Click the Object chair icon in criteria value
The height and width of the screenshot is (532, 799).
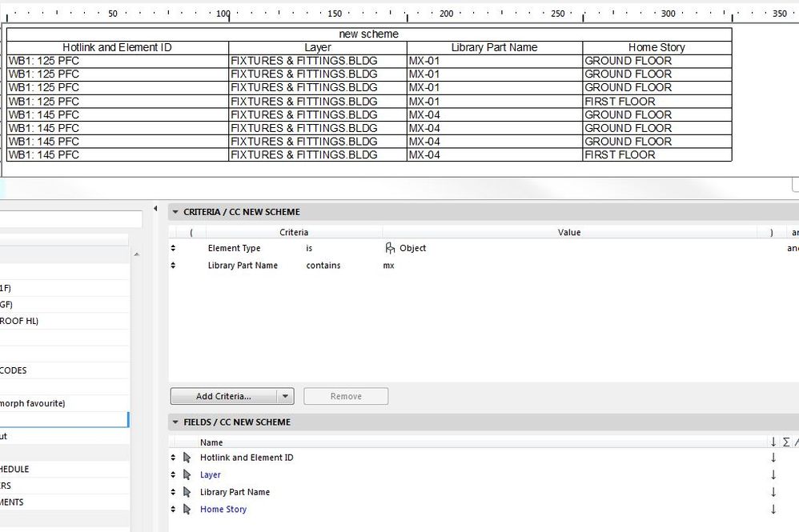391,248
